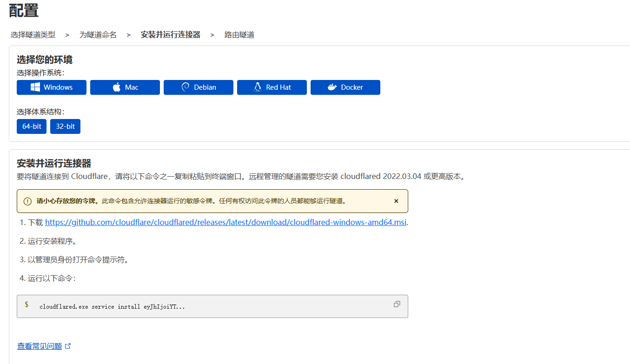Pick the Debian environment option
The image size is (630, 364).
(x=199, y=87)
